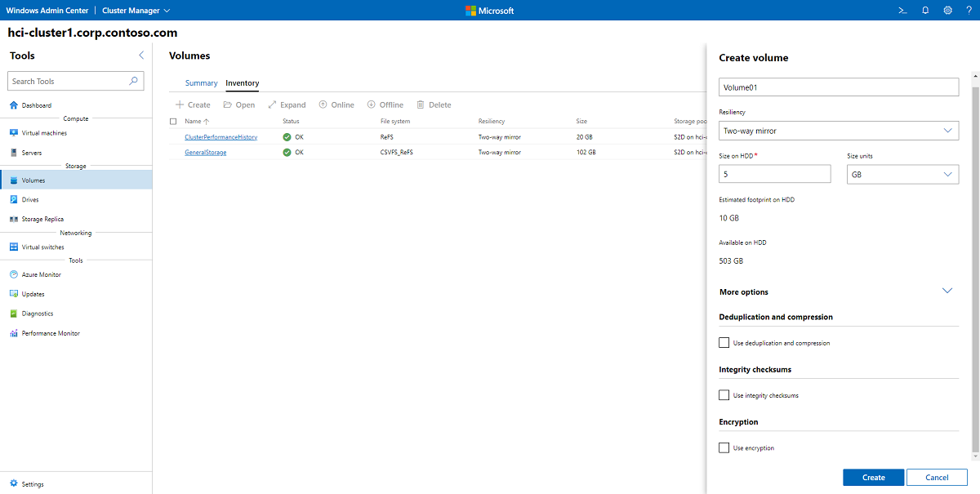Click the Size on HDD field
980x494 pixels.
point(774,174)
